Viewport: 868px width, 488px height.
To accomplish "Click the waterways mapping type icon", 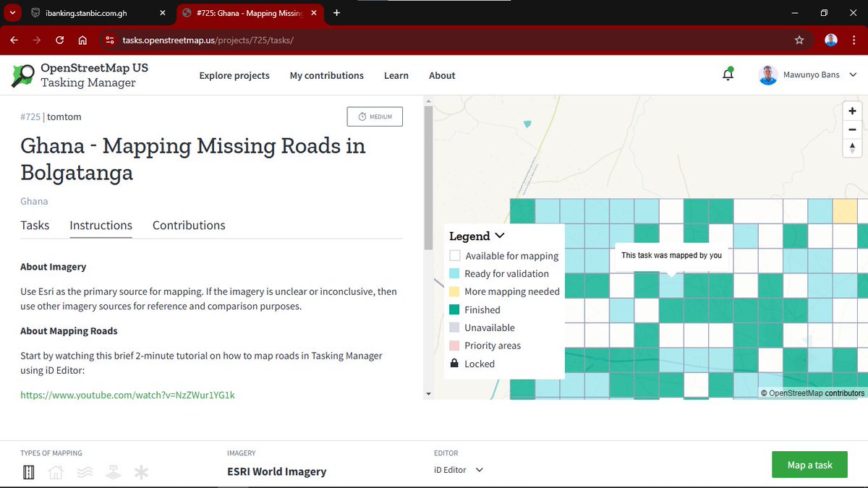I will tap(85, 473).
